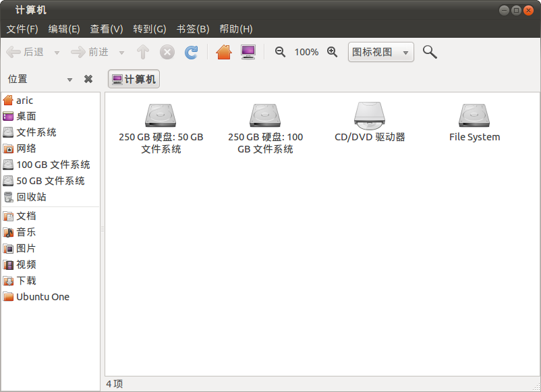Click the Up arrow toolbar icon

tap(143, 52)
